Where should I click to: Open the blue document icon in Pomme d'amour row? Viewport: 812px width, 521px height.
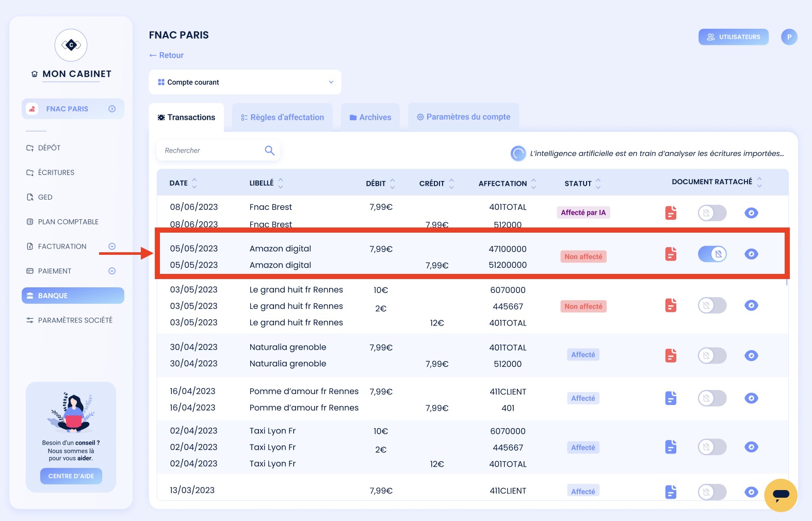(671, 398)
